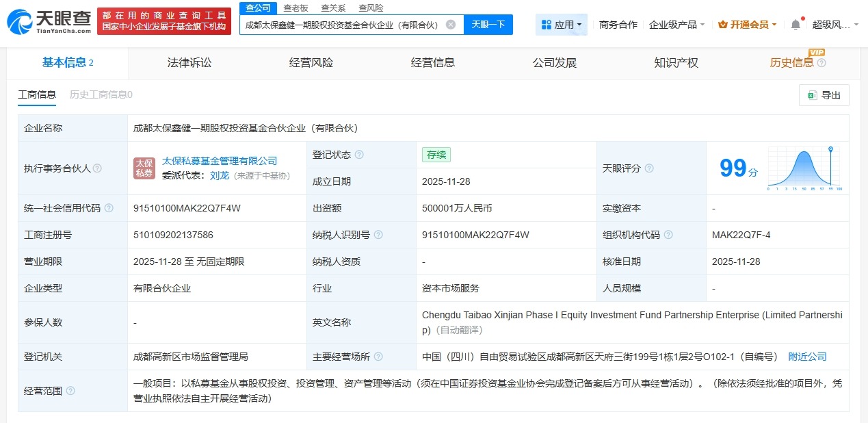Click the 天眼一下 search button
This screenshot has height=423, width=868.
pos(488,24)
